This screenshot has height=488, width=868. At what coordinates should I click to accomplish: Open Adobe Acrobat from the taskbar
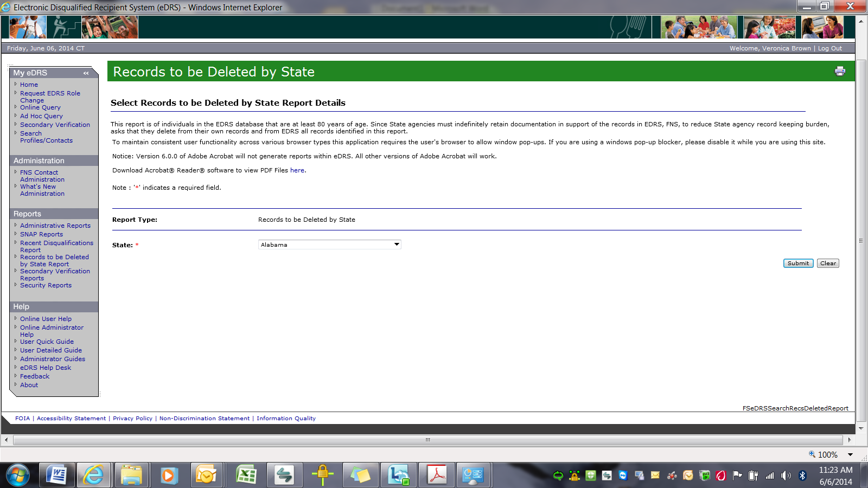coord(437,476)
